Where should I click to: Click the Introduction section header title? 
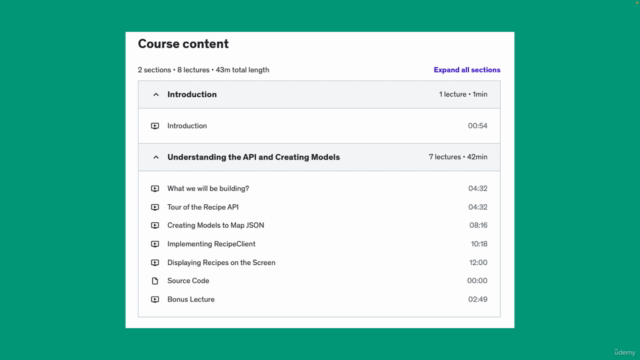click(192, 94)
